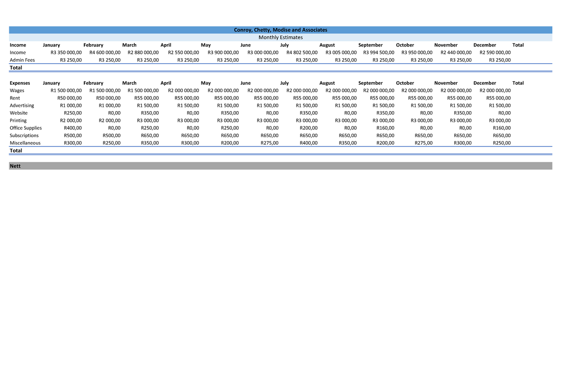The width and height of the screenshot is (588, 380).
Task: Select the Wages row label
Action: coord(17,91)
